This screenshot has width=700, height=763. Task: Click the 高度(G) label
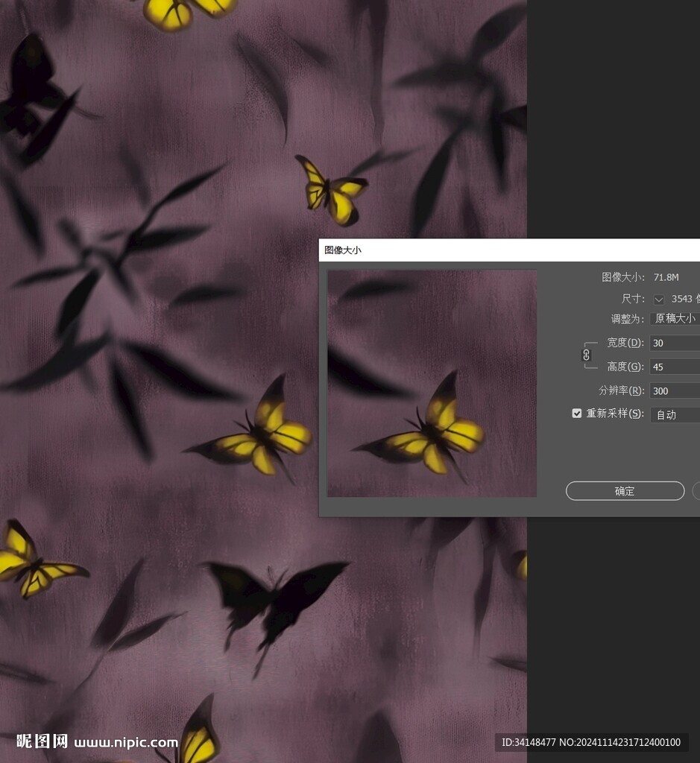pyautogui.click(x=625, y=367)
